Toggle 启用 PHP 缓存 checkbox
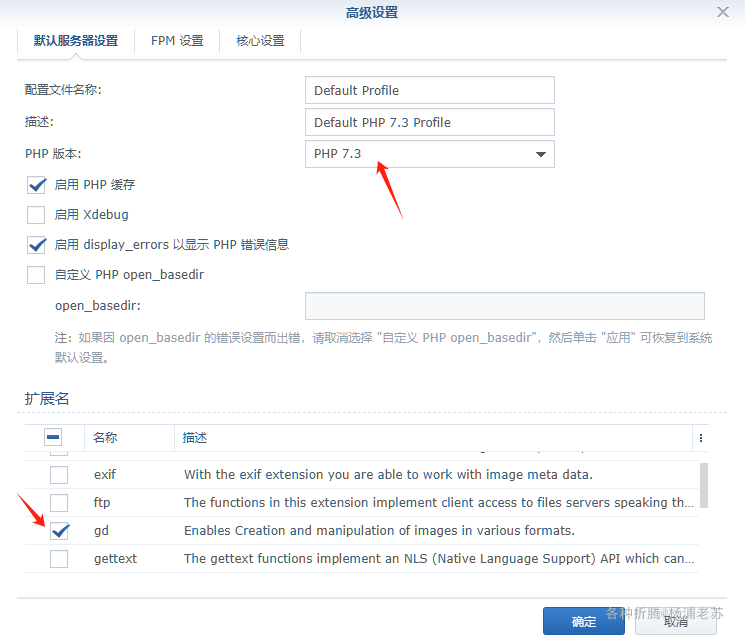The width and height of the screenshot is (745, 640). click(37, 185)
